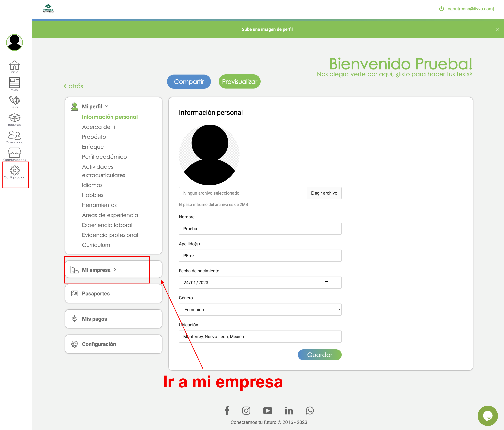The width and height of the screenshot is (504, 430).
Task: Click the Ningun archivo seleccionado field
Action: [x=243, y=193]
